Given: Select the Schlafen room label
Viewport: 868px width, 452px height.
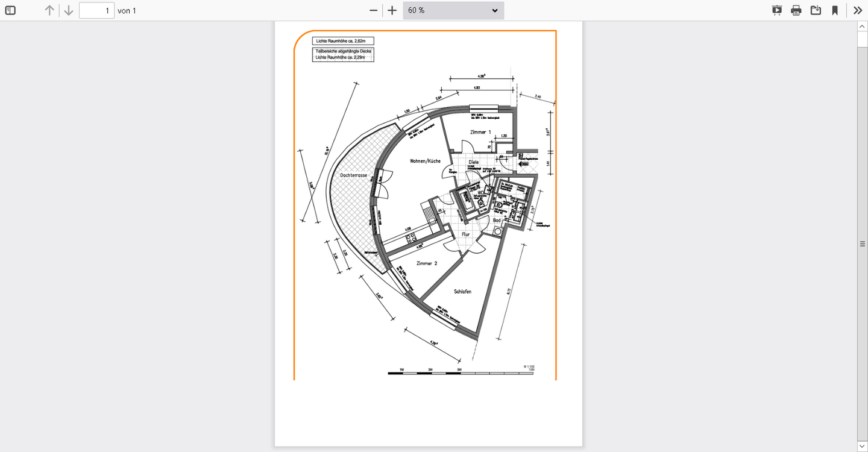Looking at the screenshot, I should click(462, 292).
